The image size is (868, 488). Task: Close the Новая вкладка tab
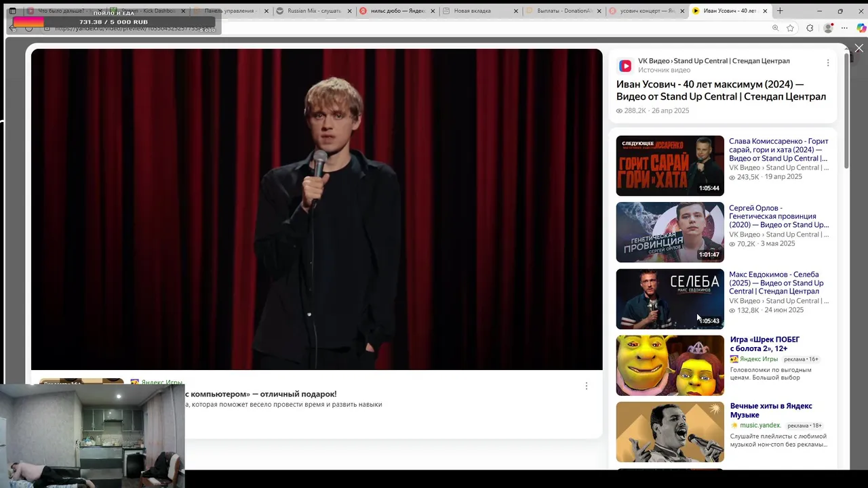coord(516,11)
